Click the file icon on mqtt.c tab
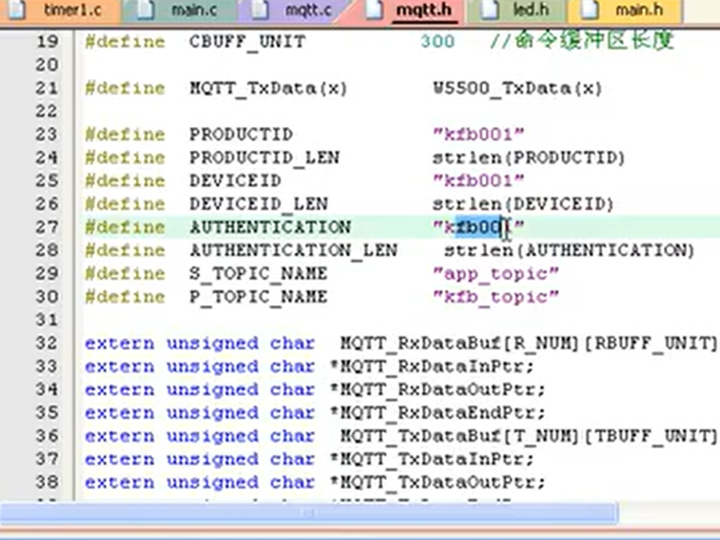 (x=262, y=11)
